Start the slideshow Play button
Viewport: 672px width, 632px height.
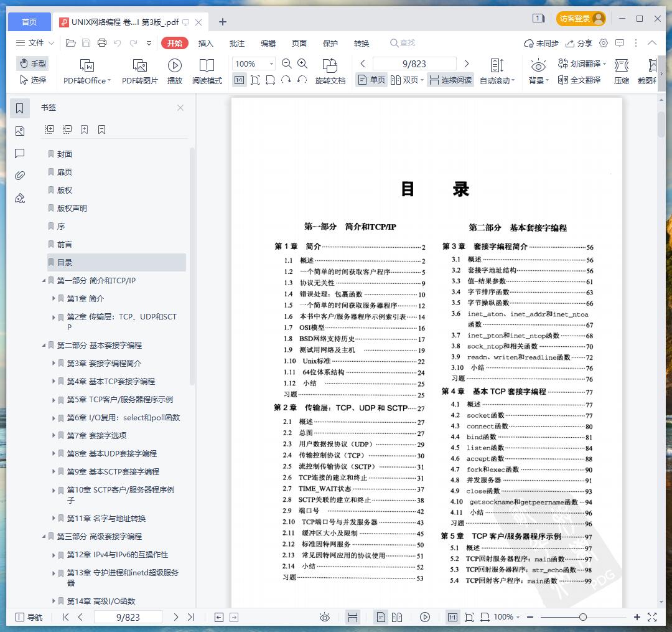pos(174,72)
